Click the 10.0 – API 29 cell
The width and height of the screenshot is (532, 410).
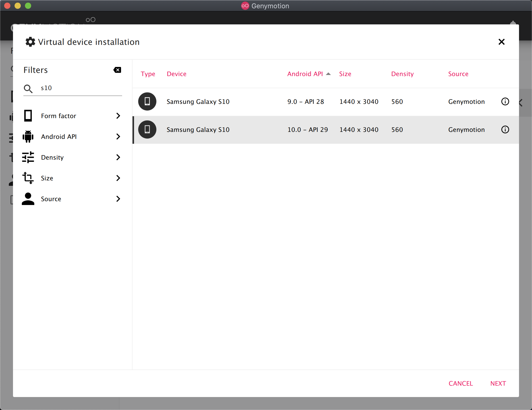pos(308,129)
